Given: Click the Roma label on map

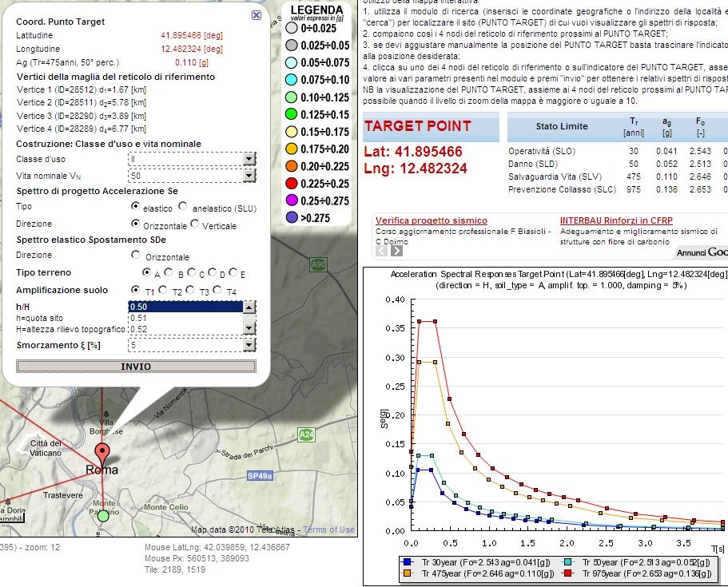Looking at the screenshot, I should click(102, 470).
